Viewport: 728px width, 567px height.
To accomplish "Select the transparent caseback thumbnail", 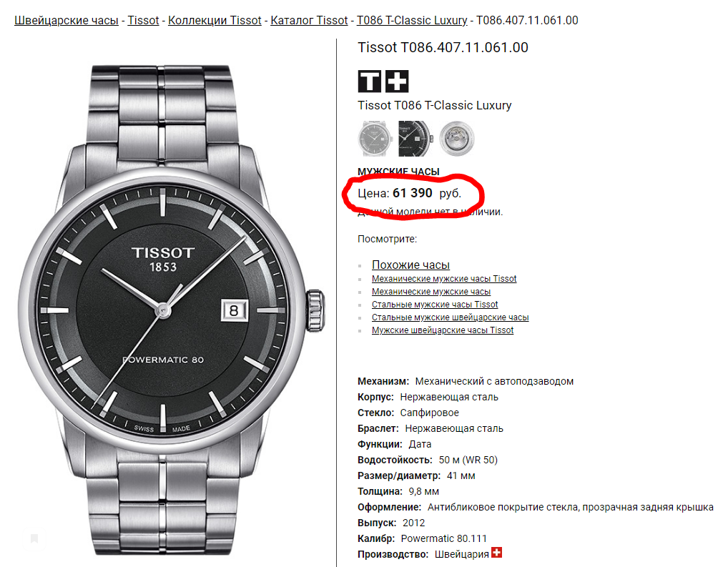I will (457, 139).
